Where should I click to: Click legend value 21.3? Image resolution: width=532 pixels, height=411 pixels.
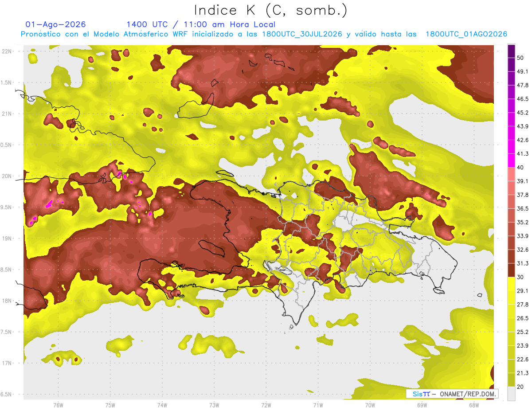522,373
